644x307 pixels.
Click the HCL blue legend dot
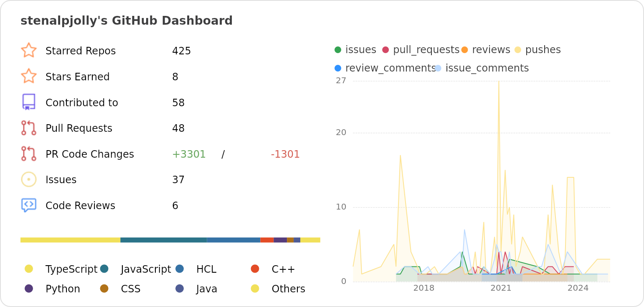[x=180, y=269]
